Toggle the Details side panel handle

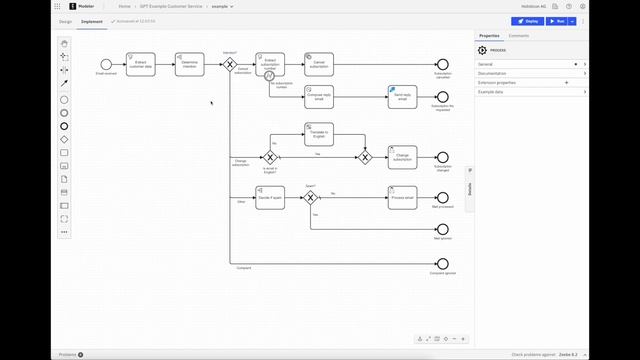tap(470, 189)
